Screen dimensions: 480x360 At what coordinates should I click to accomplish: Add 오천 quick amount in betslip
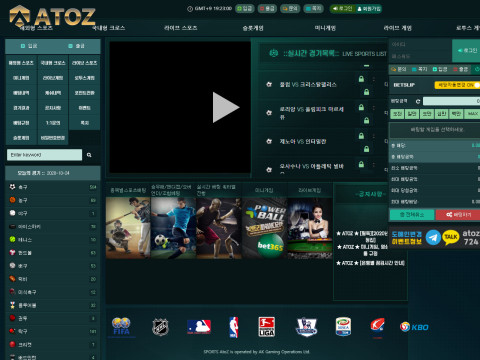pos(397,114)
